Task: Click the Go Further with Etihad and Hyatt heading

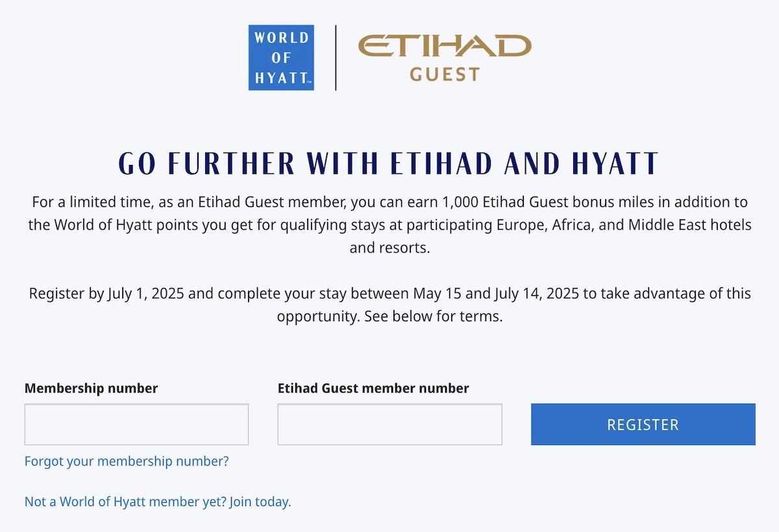Action: point(389,163)
